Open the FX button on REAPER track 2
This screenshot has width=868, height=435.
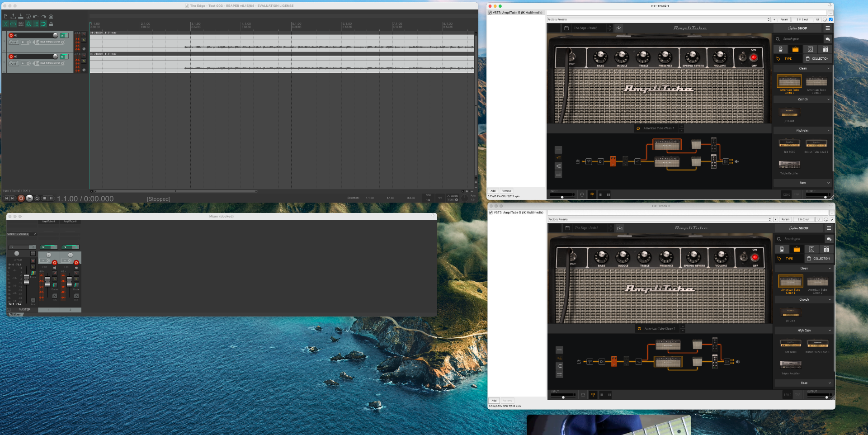pyautogui.click(x=62, y=57)
